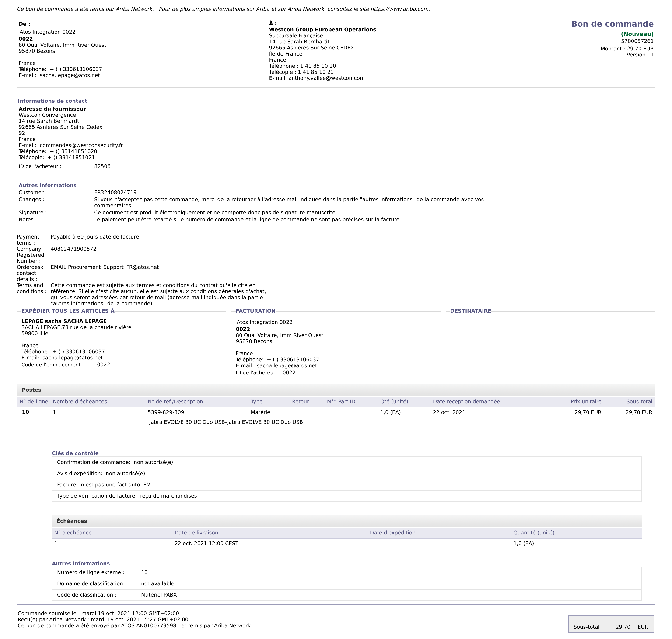
Task: Click the Bon de commande title
Action: coord(612,24)
